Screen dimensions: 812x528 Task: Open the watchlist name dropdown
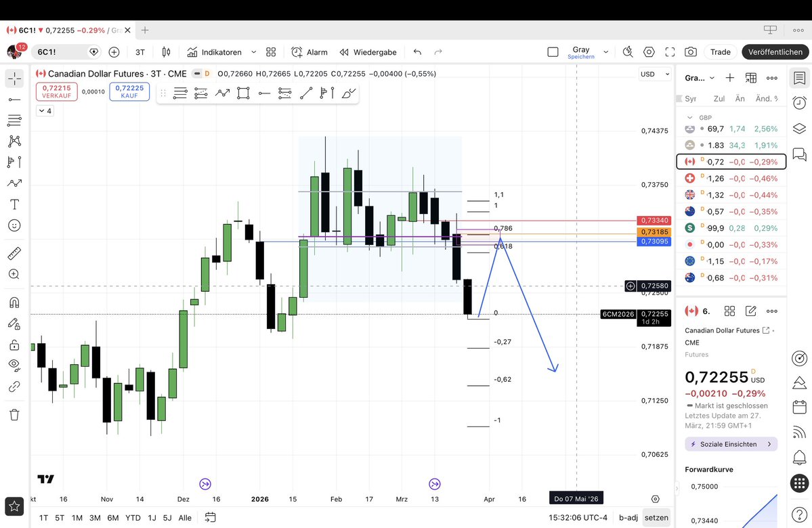pyautogui.click(x=700, y=78)
